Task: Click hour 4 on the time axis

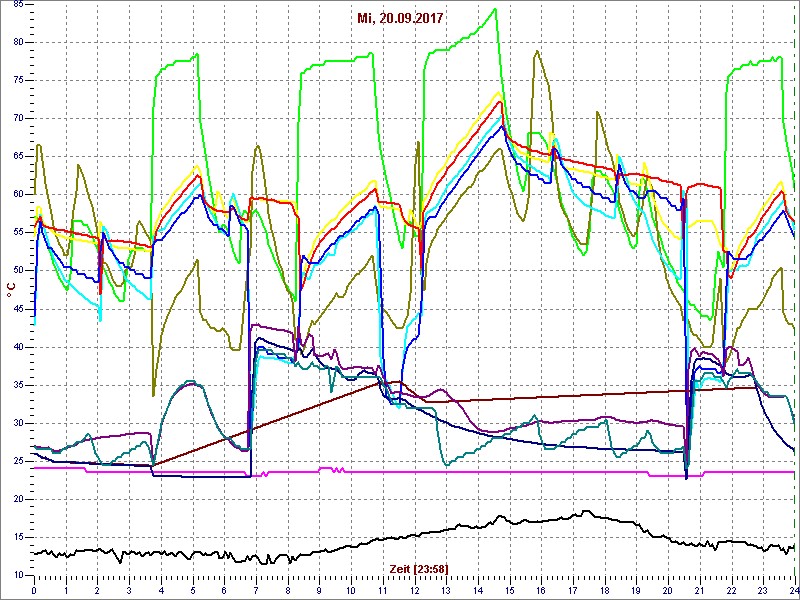Action: click(x=161, y=590)
